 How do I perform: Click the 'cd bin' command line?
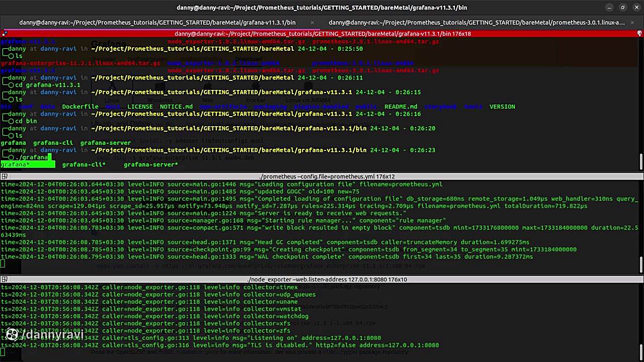pos(26,121)
